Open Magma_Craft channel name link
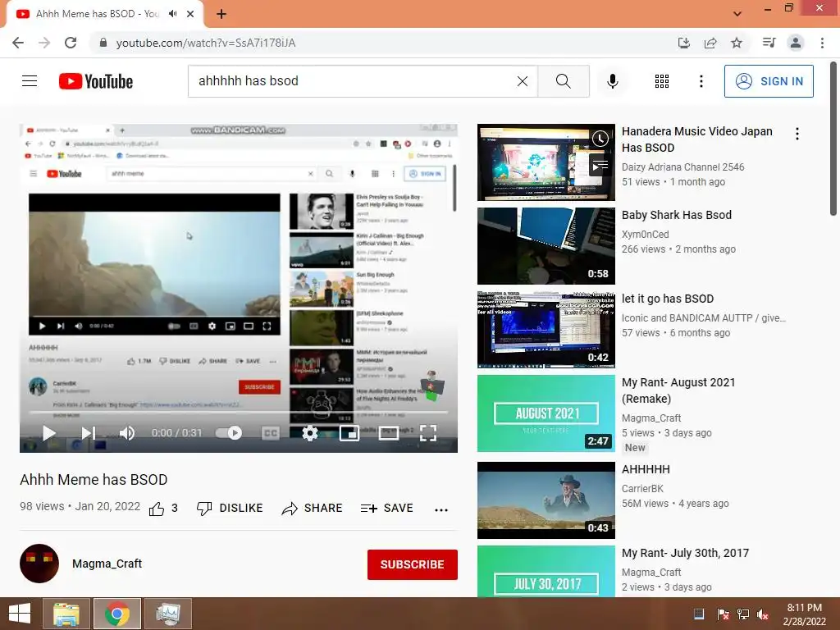The image size is (840, 630). click(x=107, y=564)
